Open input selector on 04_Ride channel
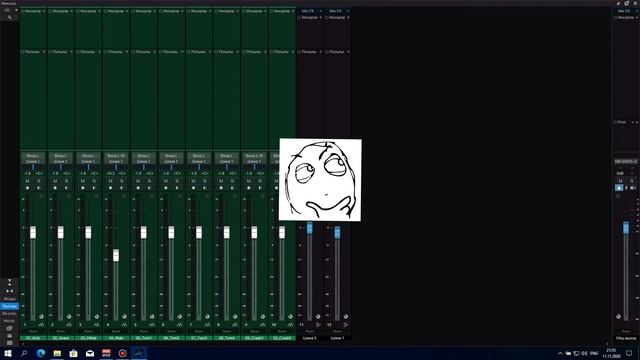Screen dimensions: 640x360 [116, 156]
